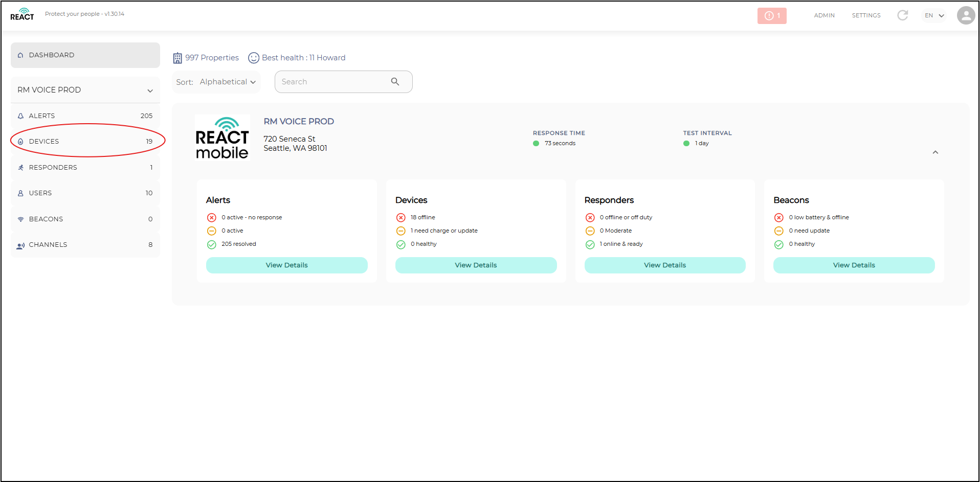Click the red X beside 0 low battery & offline

point(779,218)
